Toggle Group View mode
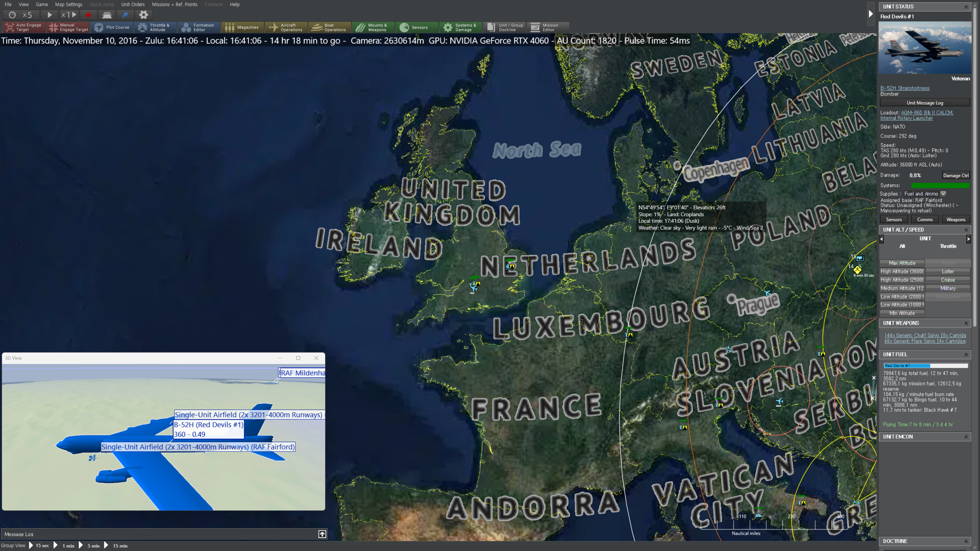Viewport: 980px width, 551px height. tap(13, 546)
